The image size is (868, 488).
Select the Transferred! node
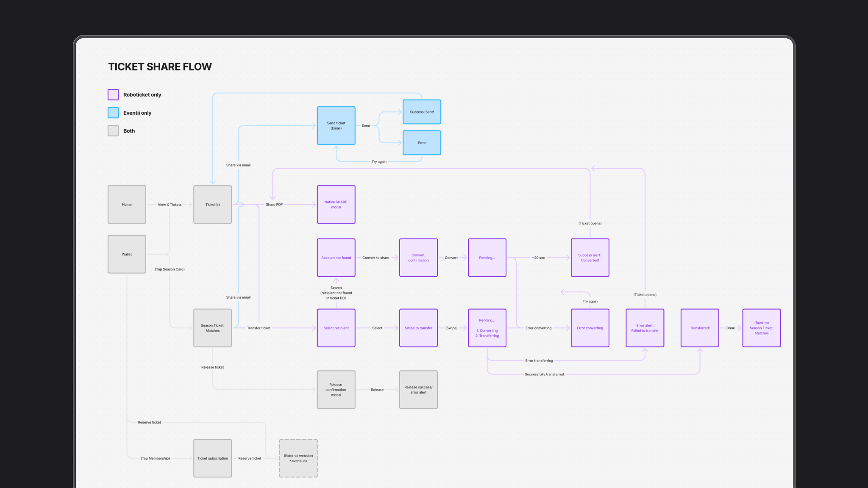pyautogui.click(x=700, y=328)
